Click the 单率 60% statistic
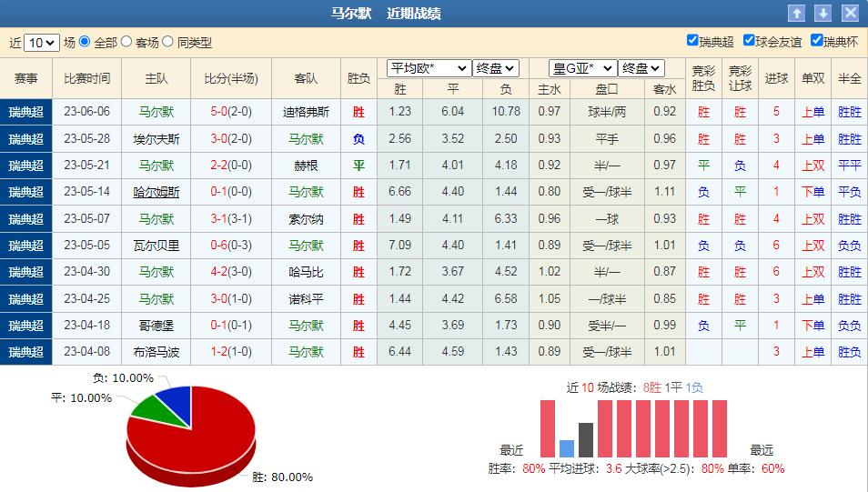This screenshot has width=868, height=492. pos(755,468)
